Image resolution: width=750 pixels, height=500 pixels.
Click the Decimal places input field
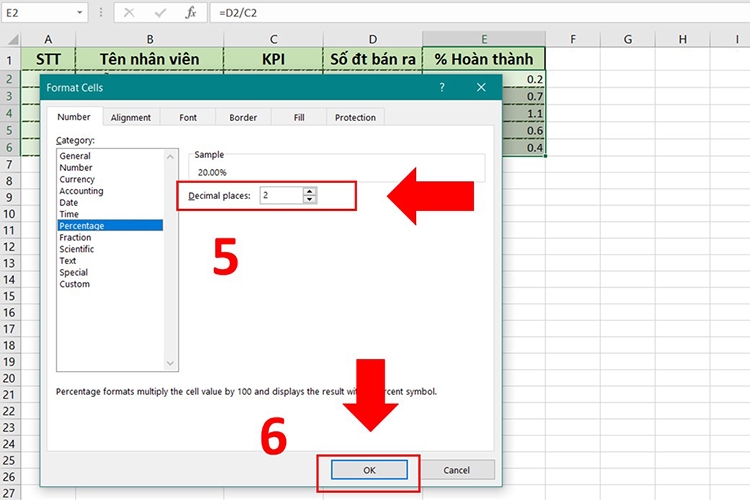(x=281, y=195)
